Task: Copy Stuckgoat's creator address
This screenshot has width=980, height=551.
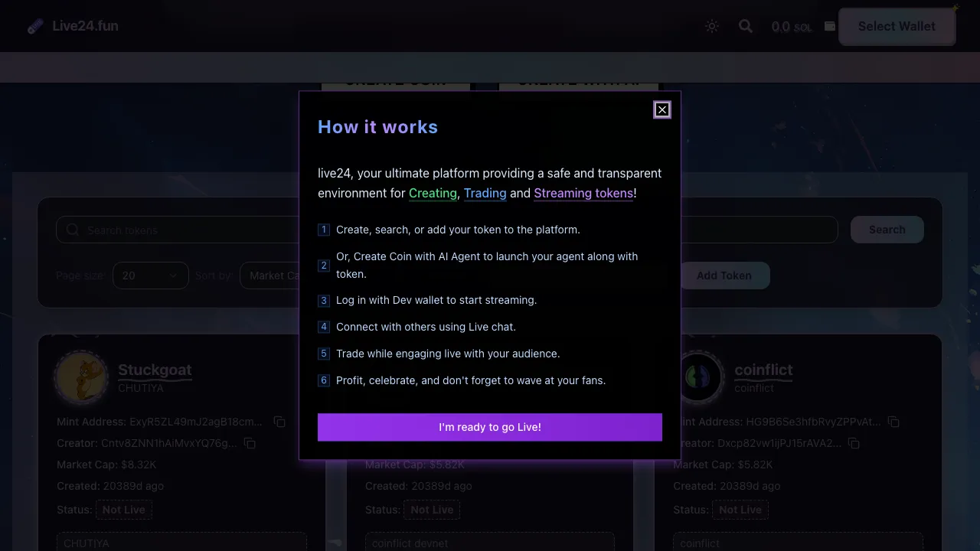Action: [250, 443]
